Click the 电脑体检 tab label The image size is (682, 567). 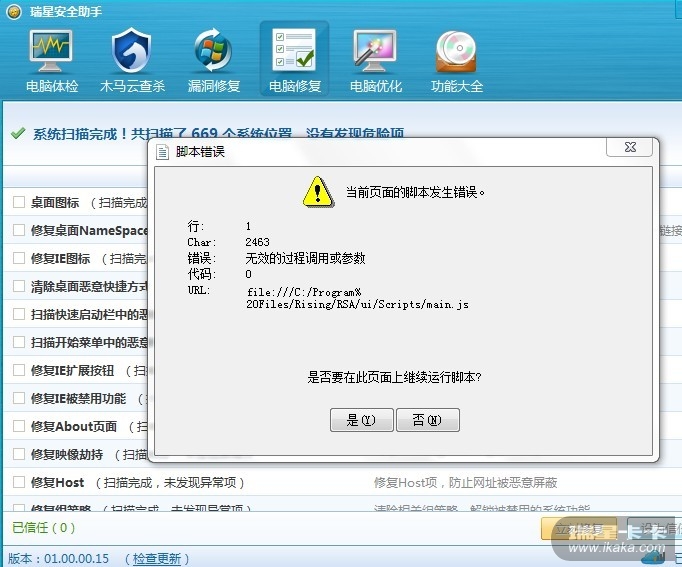(x=52, y=86)
